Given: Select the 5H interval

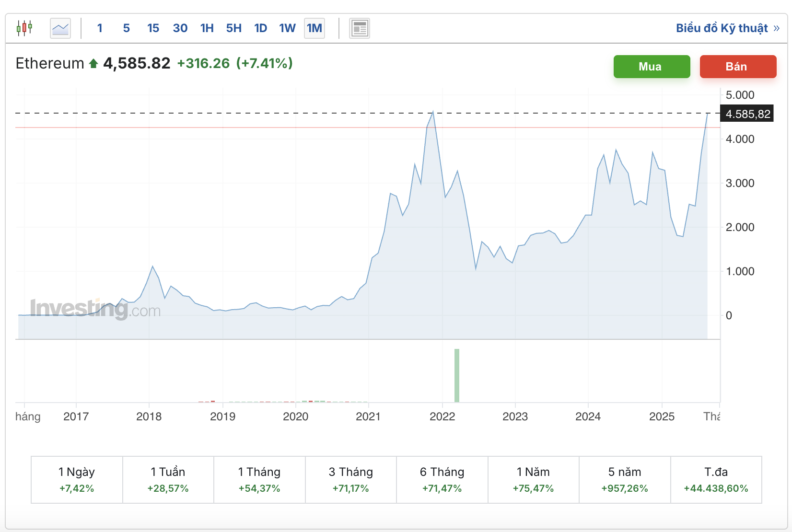Looking at the screenshot, I should (233, 28).
